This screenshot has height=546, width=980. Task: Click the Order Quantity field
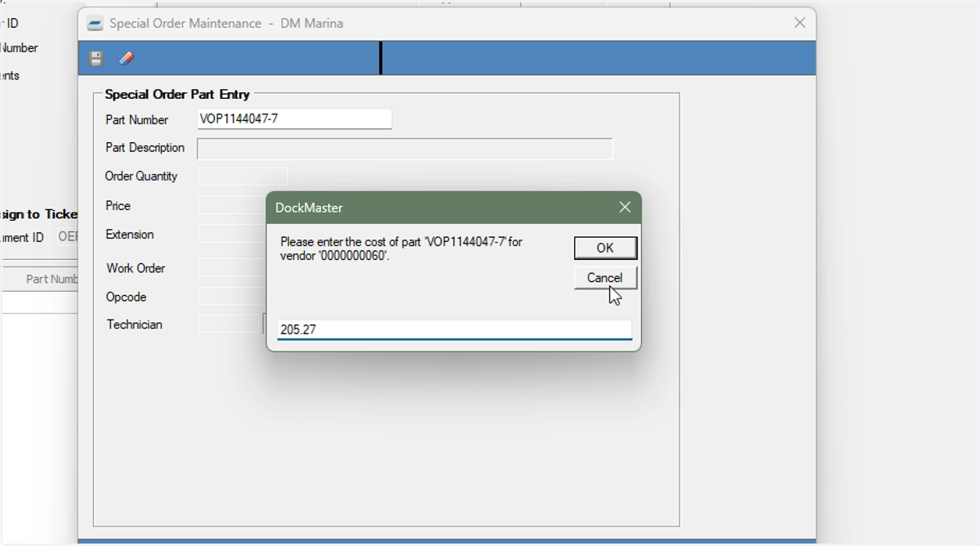coord(243,177)
